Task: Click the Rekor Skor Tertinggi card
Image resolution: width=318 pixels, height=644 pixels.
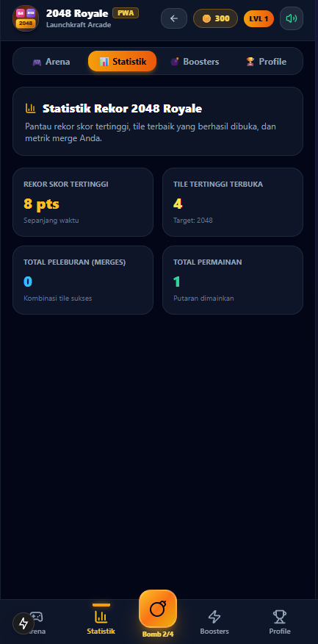Action: pyautogui.click(x=83, y=202)
